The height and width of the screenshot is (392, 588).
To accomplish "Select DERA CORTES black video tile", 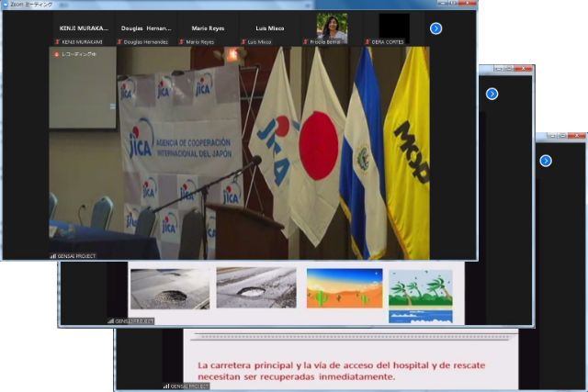I will pyautogui.click(x=394, y=27).
